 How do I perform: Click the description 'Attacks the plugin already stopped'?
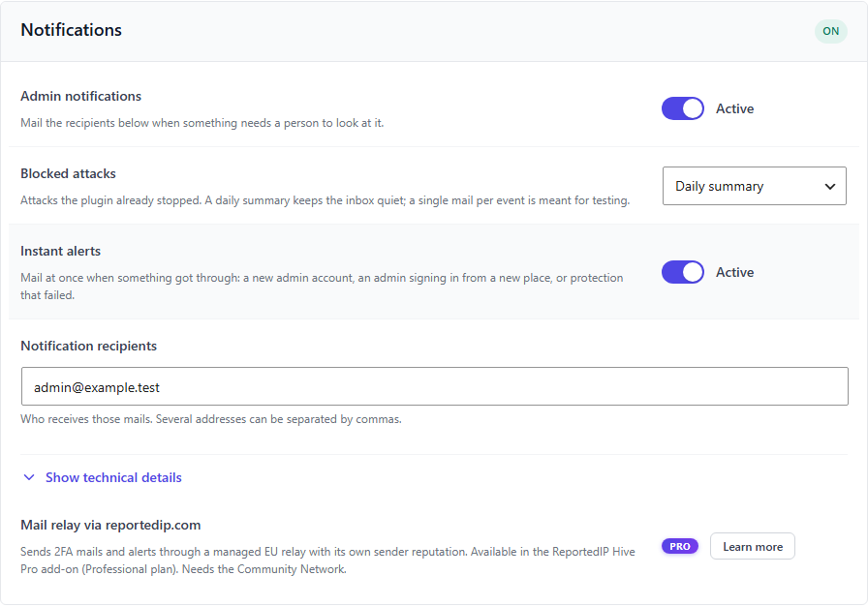[325, 200]
